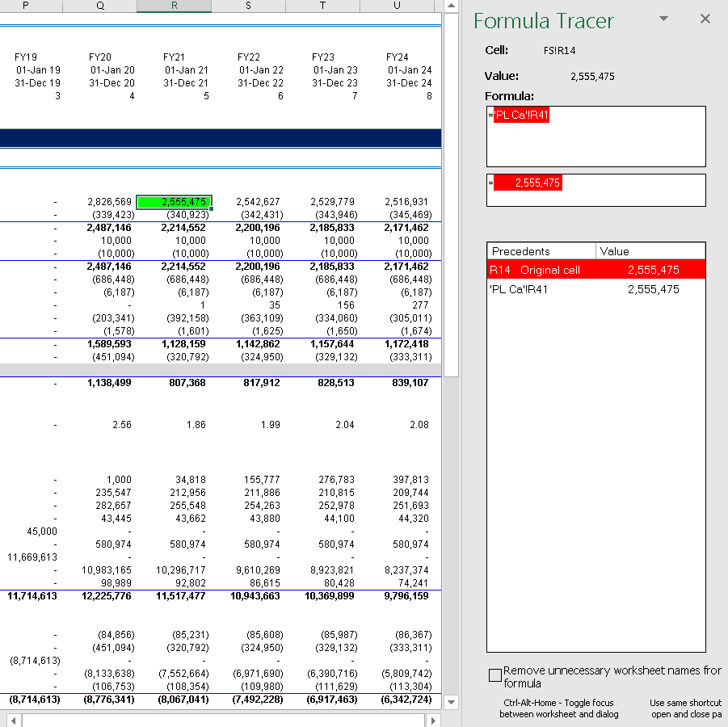Select the green highlighted cell 2,555,475
This screenshot has width=728, height=727.
[174, 202]
